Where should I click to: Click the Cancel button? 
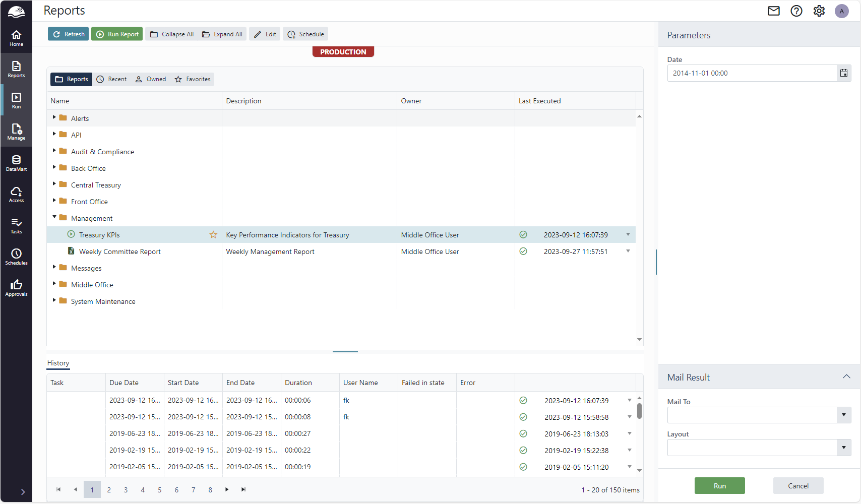[x=798, y=486]
